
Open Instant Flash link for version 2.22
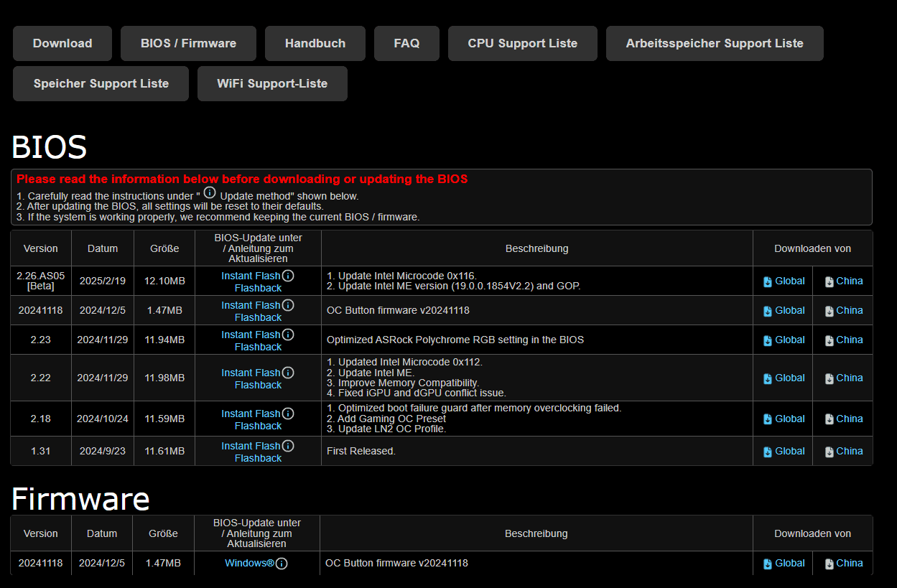251,373
